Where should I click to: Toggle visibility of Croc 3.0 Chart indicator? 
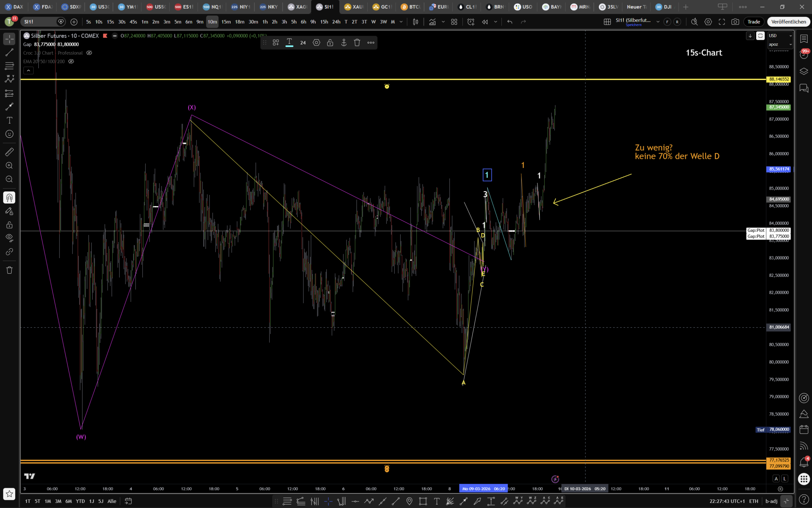coord(89,53)
